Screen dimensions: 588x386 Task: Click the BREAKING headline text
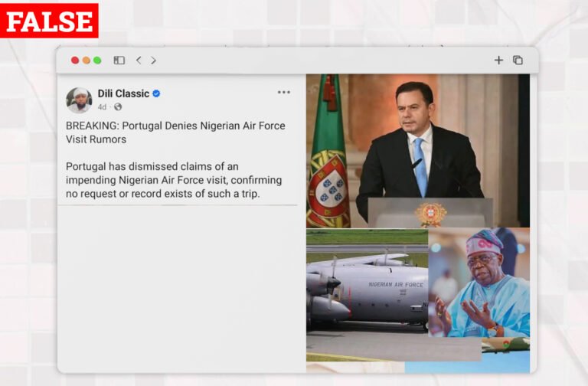tap(175, 132)
